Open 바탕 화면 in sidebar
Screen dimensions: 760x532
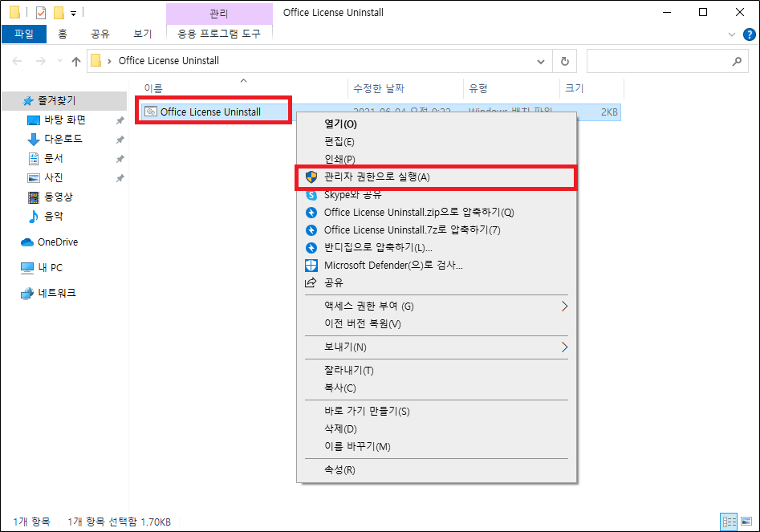(65, 120)
